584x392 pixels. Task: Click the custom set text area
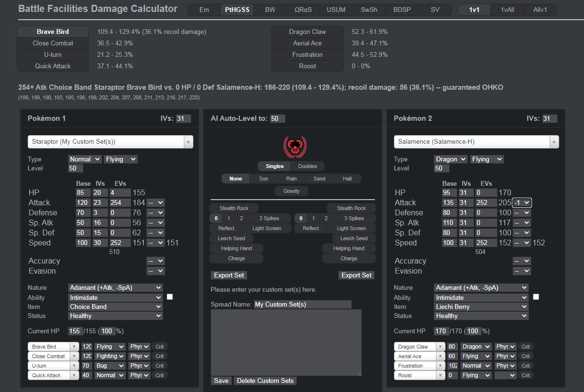(286, 342)
